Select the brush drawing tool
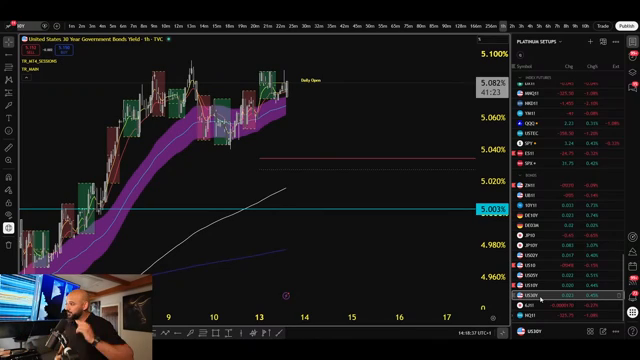The image size is (640, 360). [9, 105]
